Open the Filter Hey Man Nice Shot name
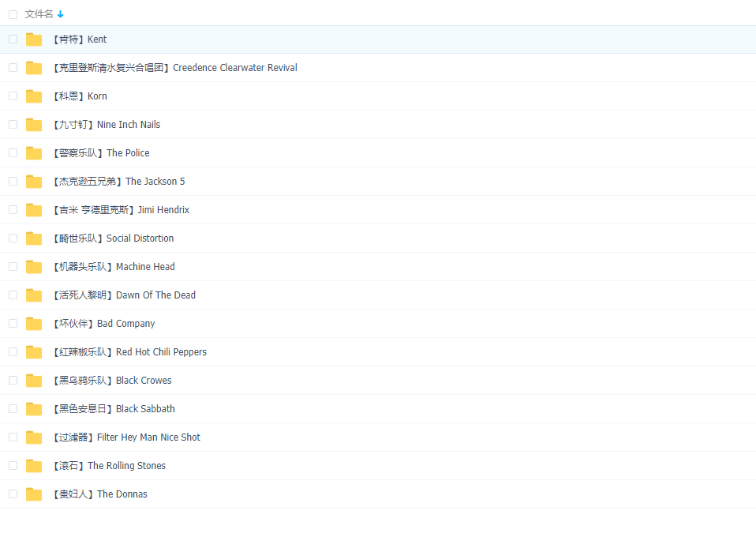Viewport: 756px width, 552px height. (127, 438)
